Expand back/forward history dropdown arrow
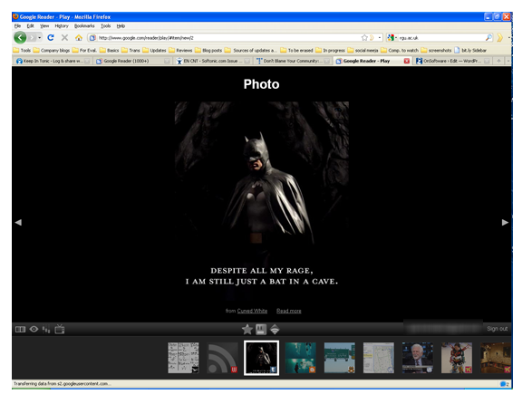Image resolution: width=532 pixels, height=404 pixels. coord(40,38)
